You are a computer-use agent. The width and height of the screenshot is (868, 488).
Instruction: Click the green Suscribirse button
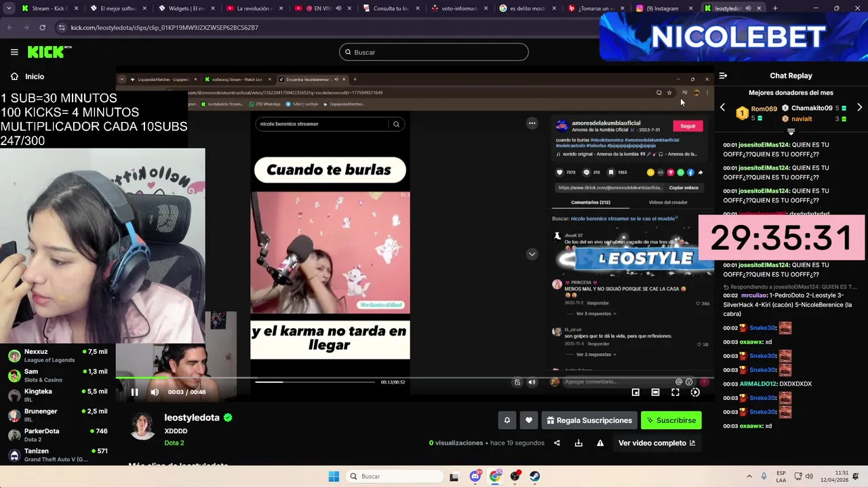(671, 420)
